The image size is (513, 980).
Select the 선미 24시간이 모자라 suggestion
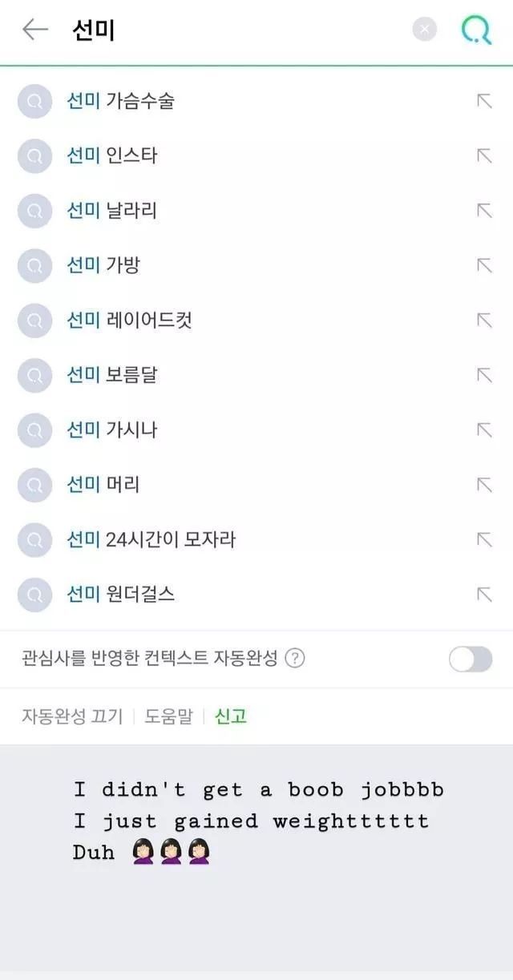[x=151, y=539]
